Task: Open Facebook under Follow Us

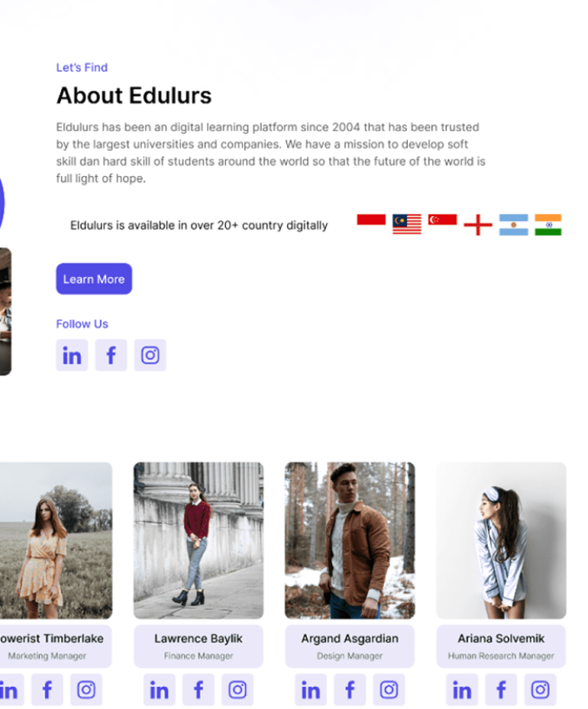Action: click(111, 355)
